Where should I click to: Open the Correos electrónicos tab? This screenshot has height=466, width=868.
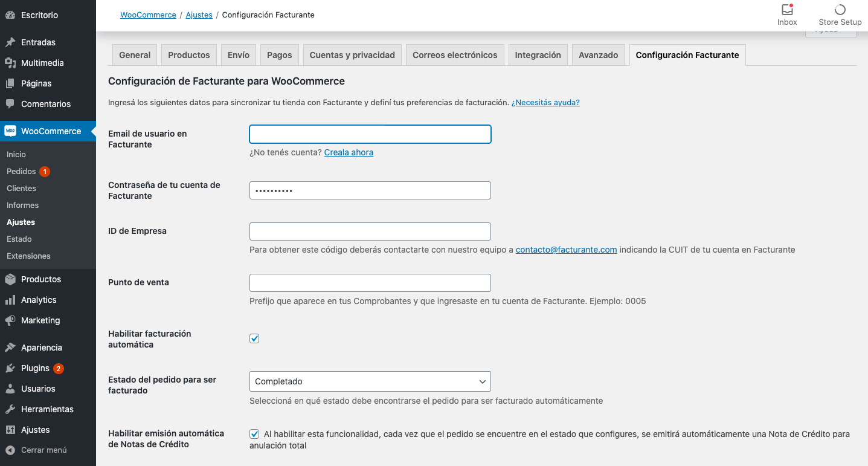(455, 55)
